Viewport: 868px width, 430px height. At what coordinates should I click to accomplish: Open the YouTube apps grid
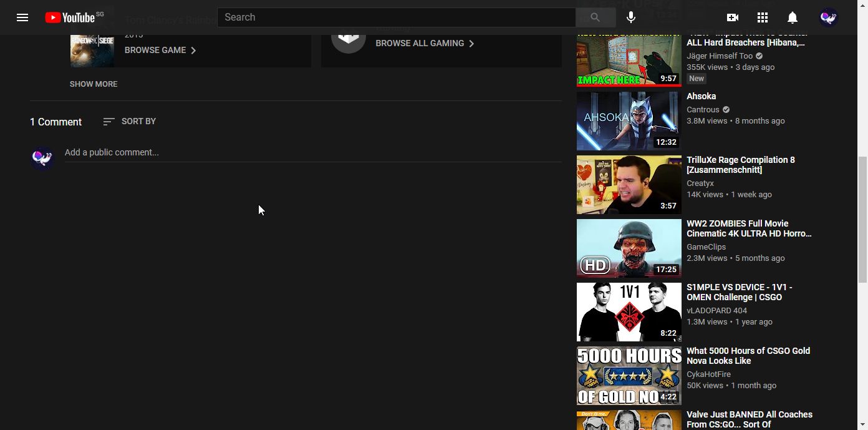(763, 17)
